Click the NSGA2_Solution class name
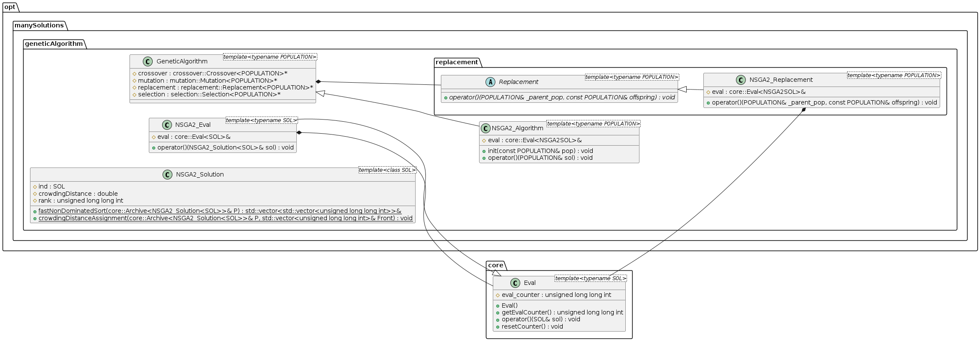This screenshot has width=980, height=341. [200, 175]
